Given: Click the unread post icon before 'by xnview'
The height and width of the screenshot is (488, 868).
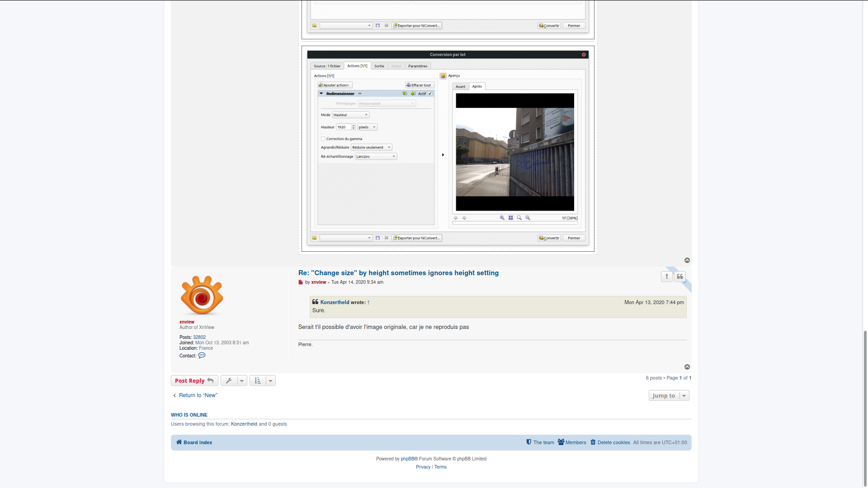Looking at the screenshot, I should [301, 282].
